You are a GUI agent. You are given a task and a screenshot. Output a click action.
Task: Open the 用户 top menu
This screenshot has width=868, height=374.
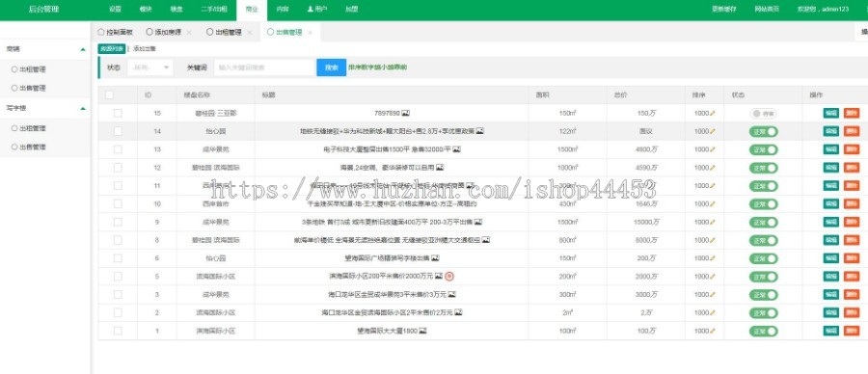coord(316,10)
